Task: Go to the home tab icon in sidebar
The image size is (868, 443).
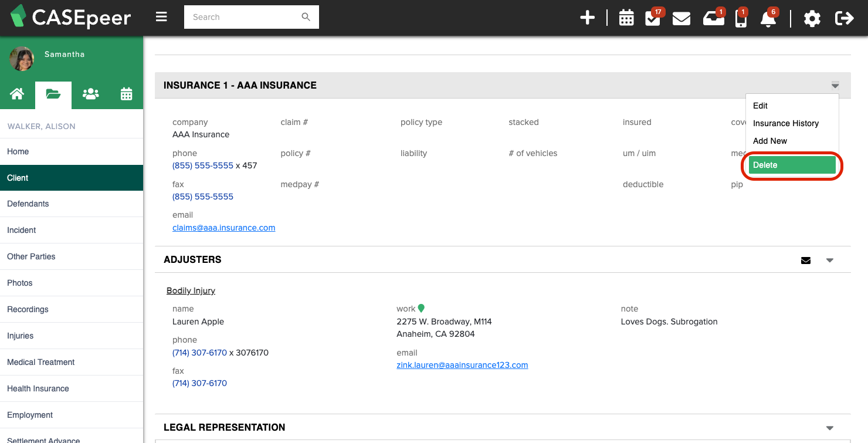Action: click(x=17, y=94)
